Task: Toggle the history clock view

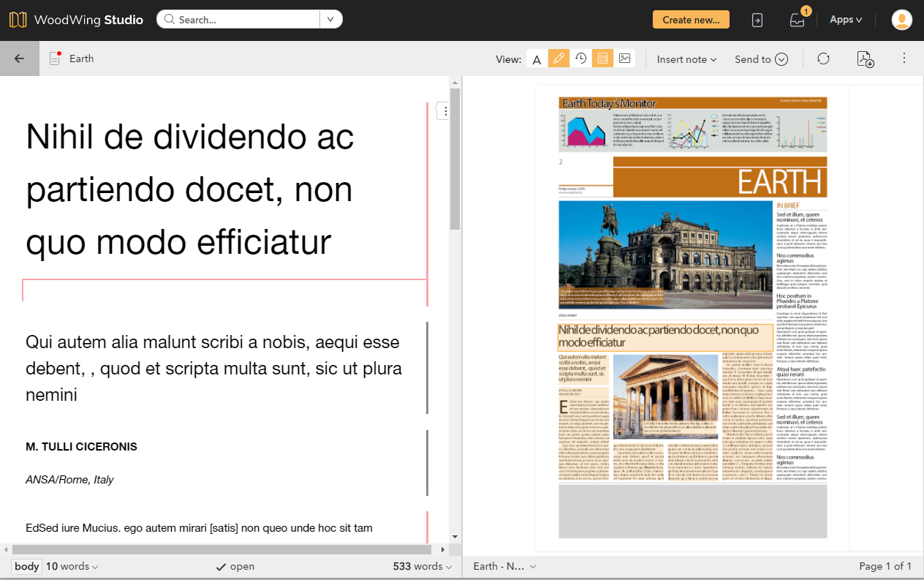Action: (x=580, y=59)
